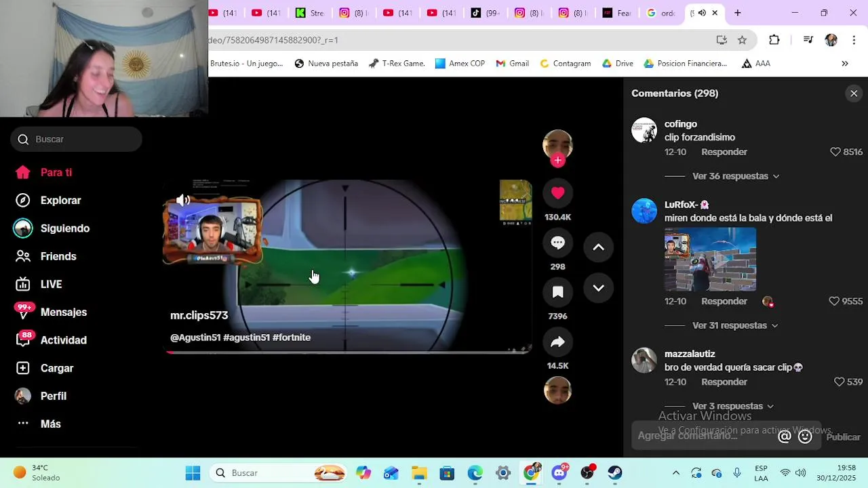The image size is (868, 488).
Task: Focus the Buscar search field in TikTok sidebar
Action: tap(76, 139)
